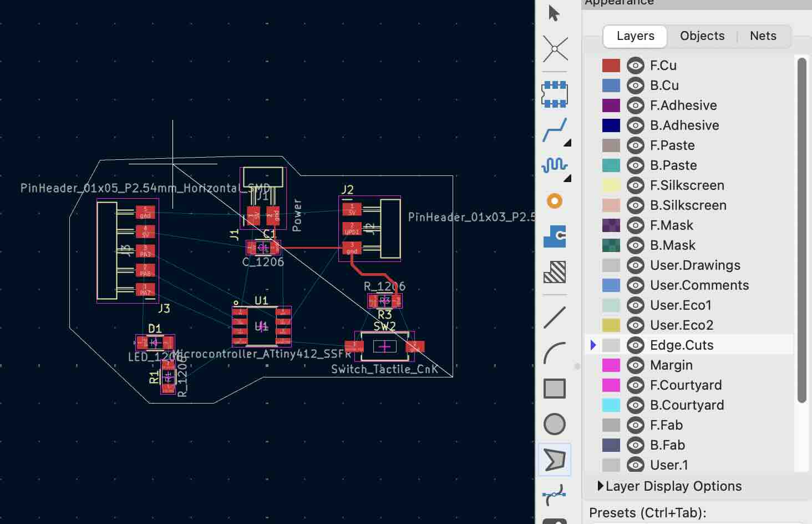Select the B.Courtyard layer name
This screenshot has height=524, width=812.
click(x=687, y=405)
